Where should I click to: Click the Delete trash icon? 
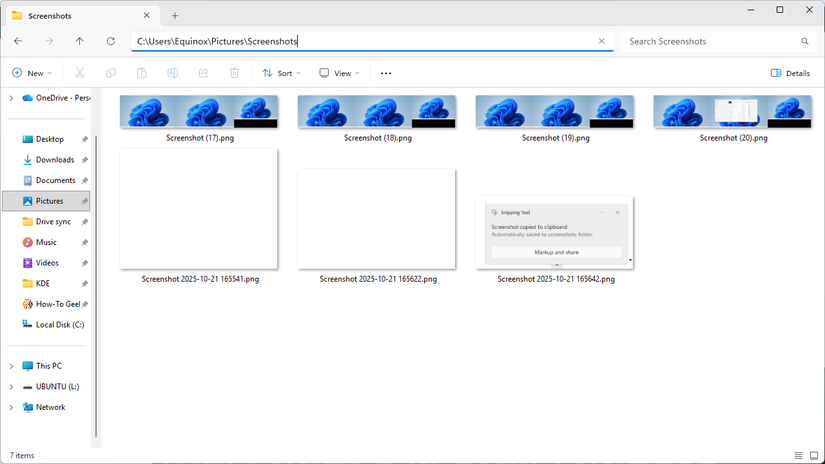pyautogui.click(x=235, y=73)
